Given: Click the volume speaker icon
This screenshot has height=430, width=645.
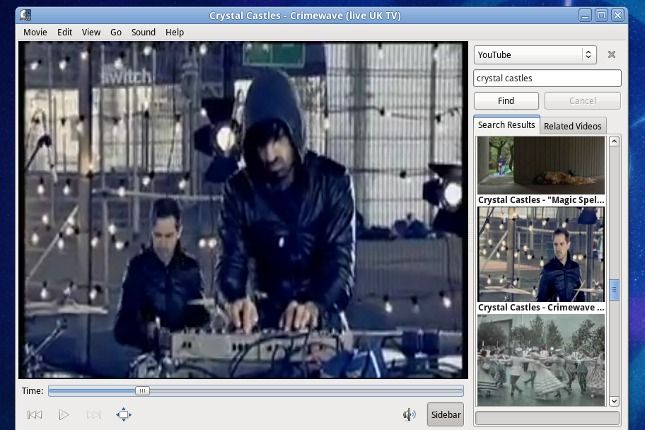Looking at the screenshot, I should 409,414.
